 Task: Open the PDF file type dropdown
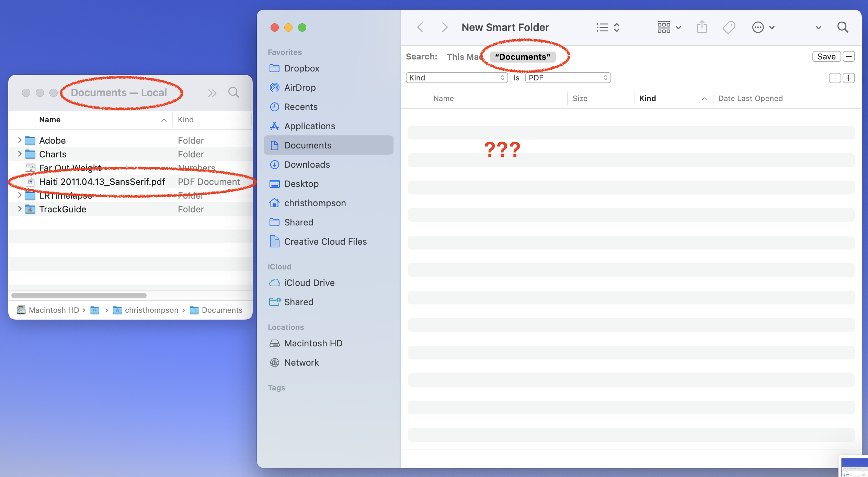click(x=568, y=78)
